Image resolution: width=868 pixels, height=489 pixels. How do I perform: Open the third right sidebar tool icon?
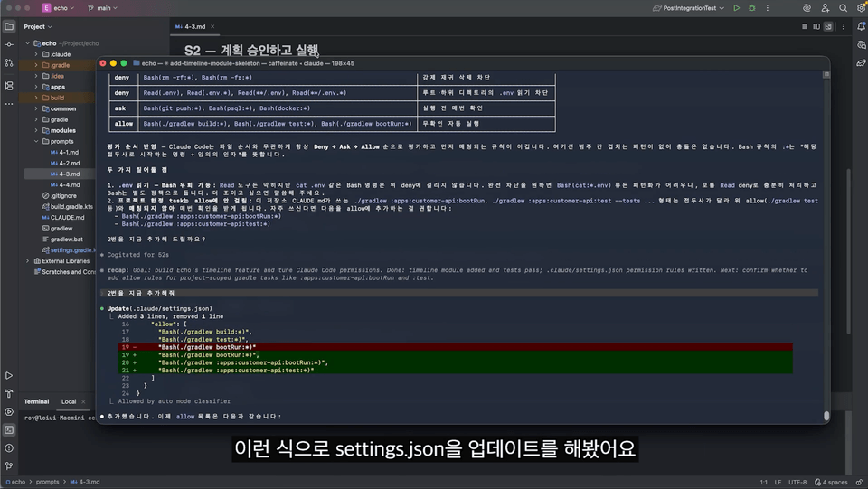[862, 63]
